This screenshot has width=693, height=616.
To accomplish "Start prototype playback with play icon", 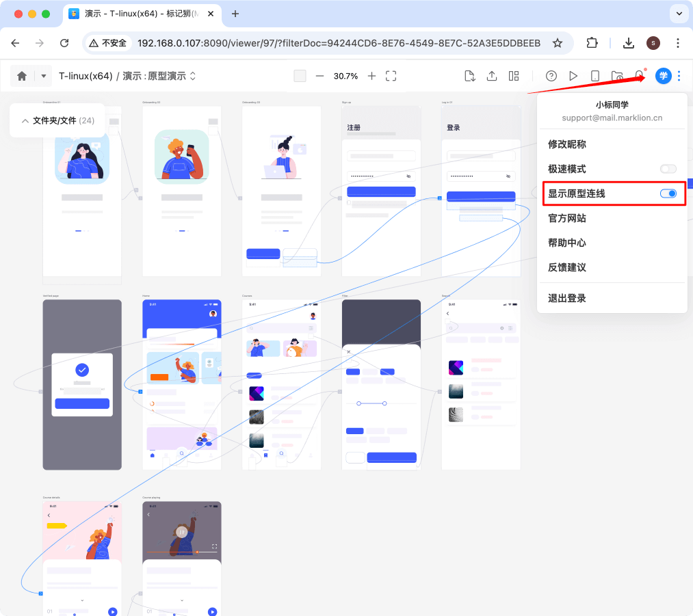I will pyautogui.click(x=573, y=76).
